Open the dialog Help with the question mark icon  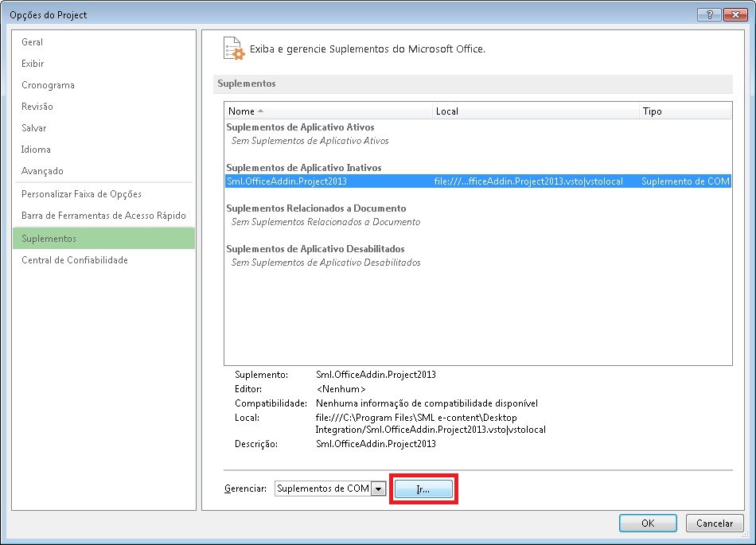[708, 14]
